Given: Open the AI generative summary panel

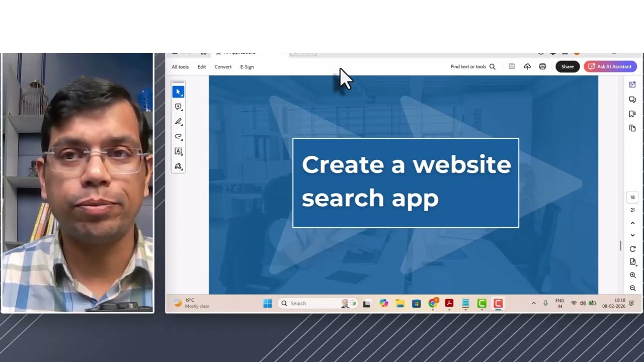Looking at the screenshot, I should pos(632,84).
